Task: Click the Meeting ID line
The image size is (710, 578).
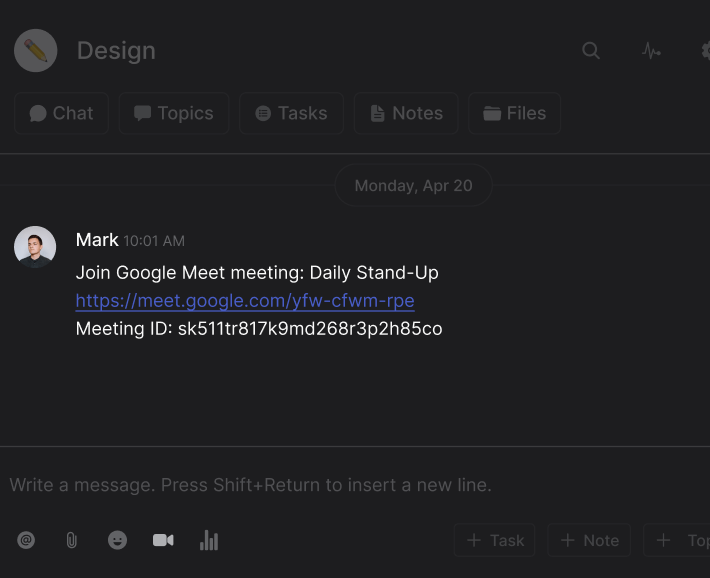Action: click(x=259, y=329)
